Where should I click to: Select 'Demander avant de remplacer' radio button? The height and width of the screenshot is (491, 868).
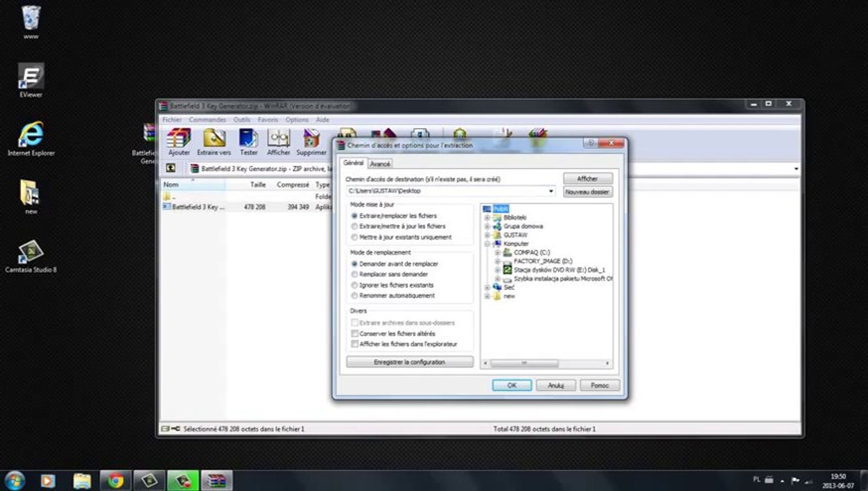tap(354, 264)
